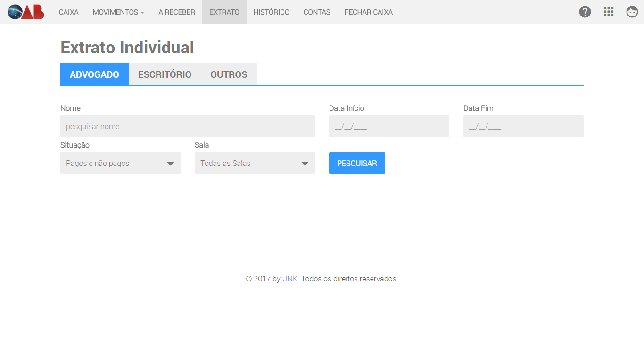Switch to the Escritório tab
The image size is (644, 362).
165,74
